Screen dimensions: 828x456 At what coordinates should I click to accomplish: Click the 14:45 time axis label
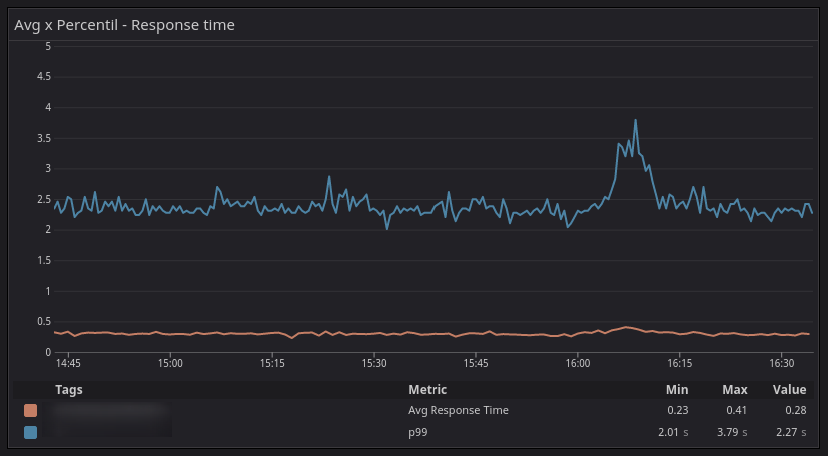point(69,362)
